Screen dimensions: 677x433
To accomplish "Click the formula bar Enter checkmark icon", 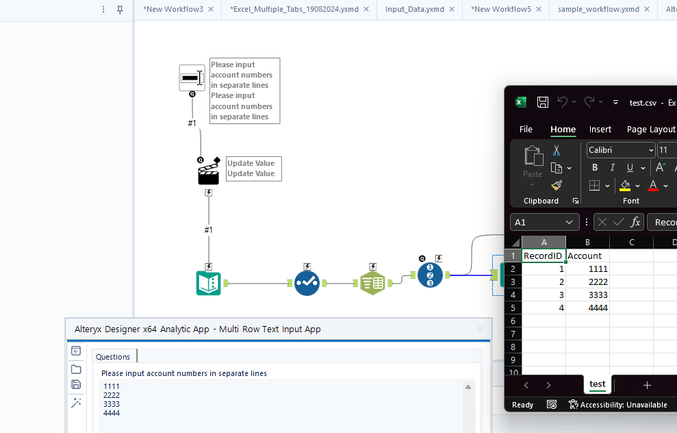I will (619, 222).
